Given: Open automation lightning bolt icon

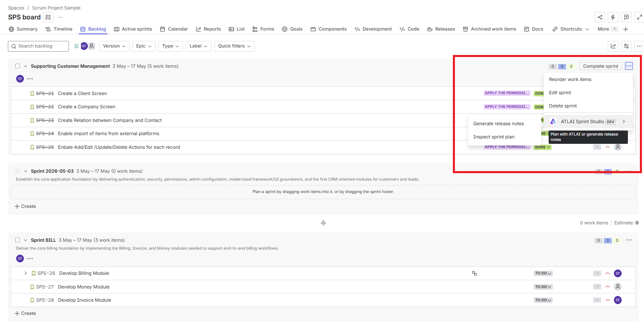Looking at the screenshot, I should (x=613, y=17).
